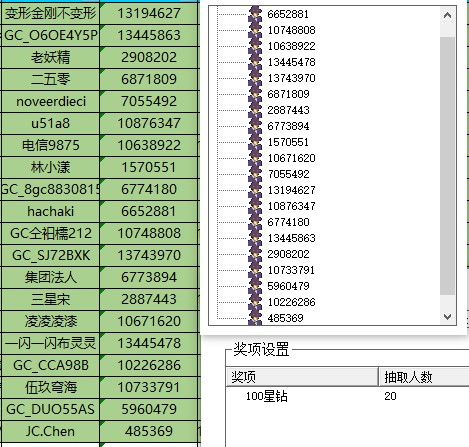Select winner ID 10226286 in the list
This screenshot has width=469, height=447.
pos(291,302)
